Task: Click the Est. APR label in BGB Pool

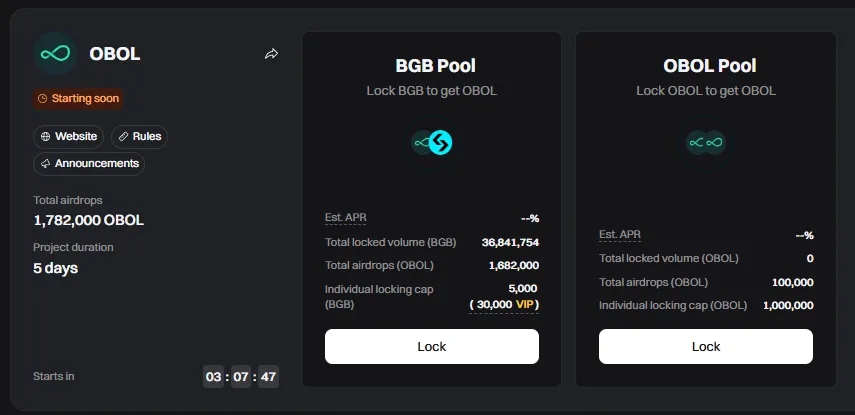Action: (346, 218)
